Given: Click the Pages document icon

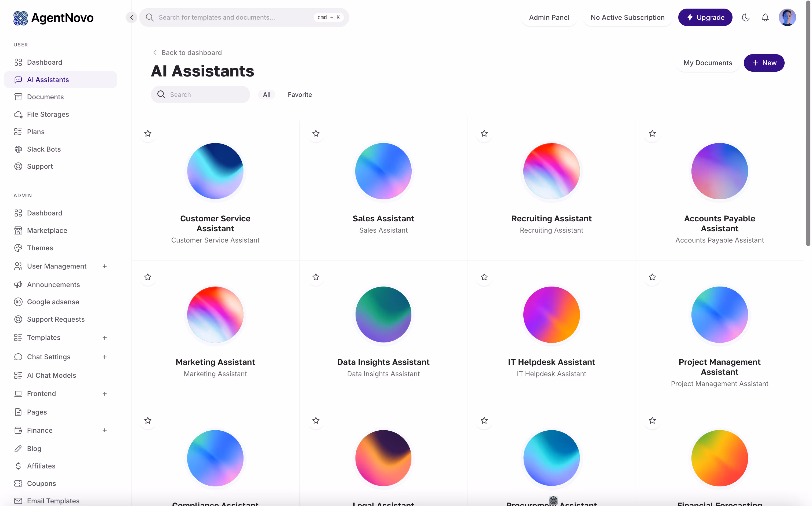Looking at the screenshot, I should coord(18,412).
